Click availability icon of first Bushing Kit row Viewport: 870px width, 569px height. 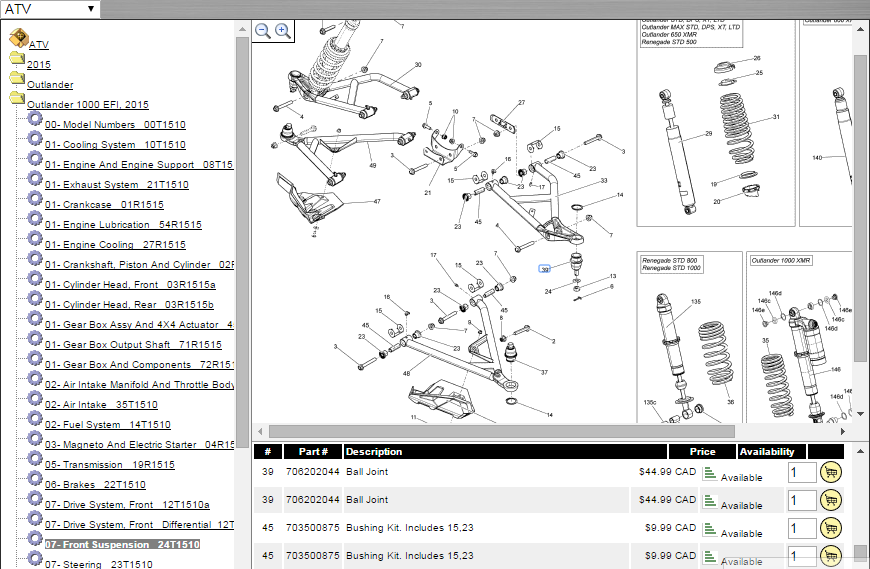pyautogui.click(x=710, y=529)
